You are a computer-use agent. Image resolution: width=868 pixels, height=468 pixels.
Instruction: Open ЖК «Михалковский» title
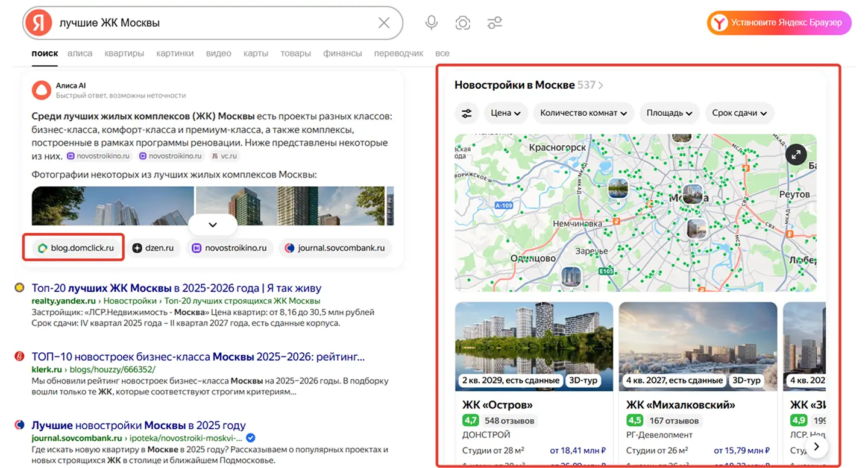point(681,405)
